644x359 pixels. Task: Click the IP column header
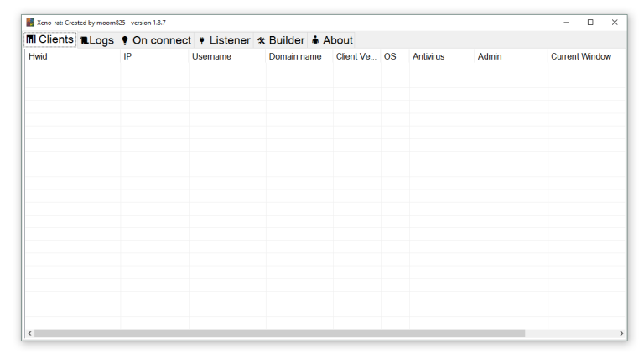coord(154,56)
